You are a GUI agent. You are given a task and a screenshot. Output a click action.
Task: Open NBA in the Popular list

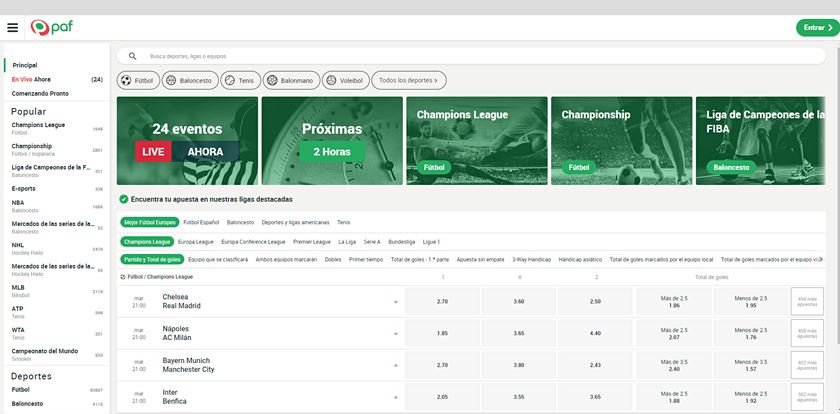click(x=57, y=206)
